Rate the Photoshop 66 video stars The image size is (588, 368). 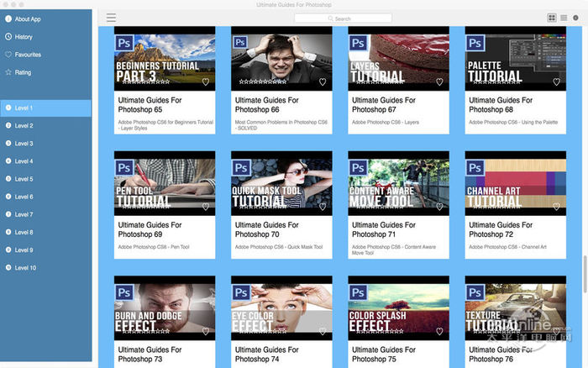coord(263,81)
